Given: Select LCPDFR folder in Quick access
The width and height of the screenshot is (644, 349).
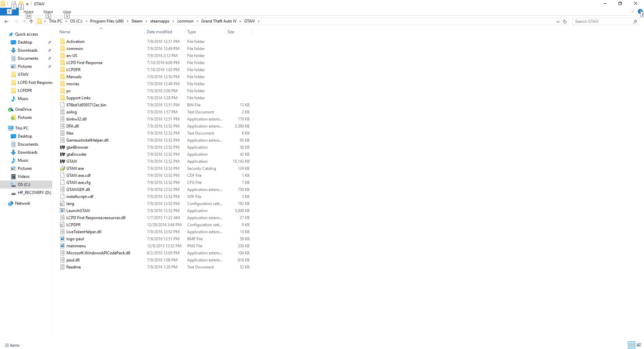Looking at the screenshot, I should tap(25, 91).
